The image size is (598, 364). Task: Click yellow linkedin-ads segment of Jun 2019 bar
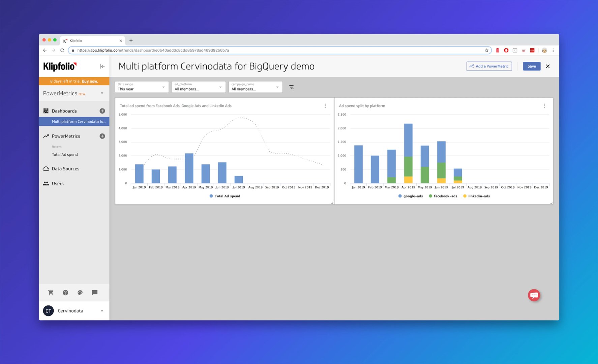441,181
